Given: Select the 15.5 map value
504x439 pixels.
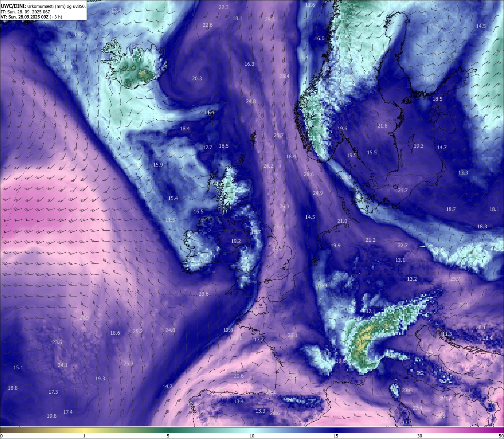Looking at the screenshot, I should [372, 152].
